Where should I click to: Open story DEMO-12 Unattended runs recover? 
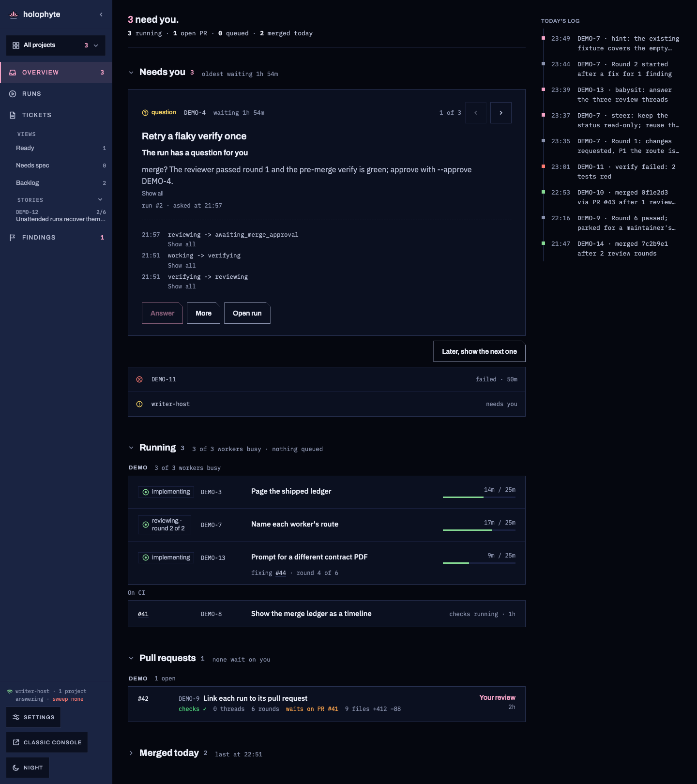tap(61, 216)
